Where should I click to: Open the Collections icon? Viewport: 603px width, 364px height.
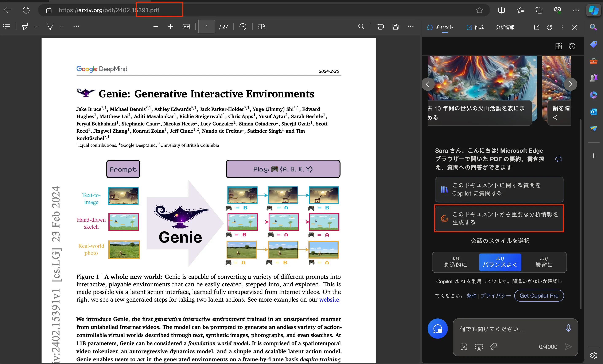539,10
